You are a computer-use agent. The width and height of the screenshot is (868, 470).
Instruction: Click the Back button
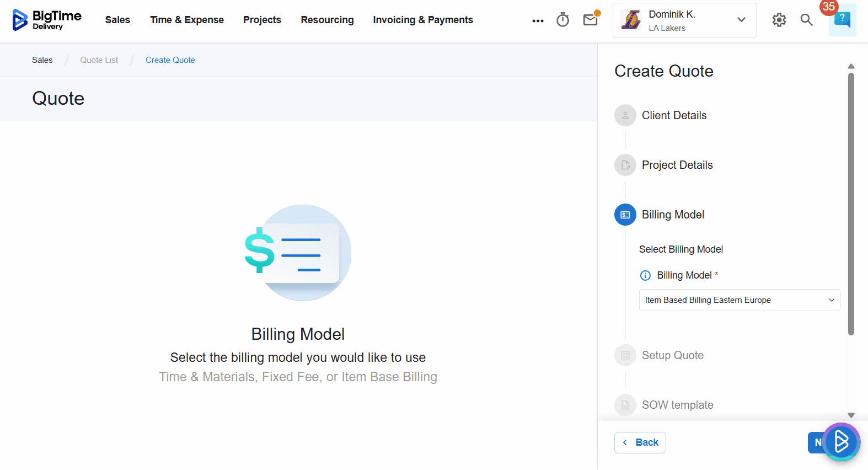pyautogui.click(x=640, y=442)
